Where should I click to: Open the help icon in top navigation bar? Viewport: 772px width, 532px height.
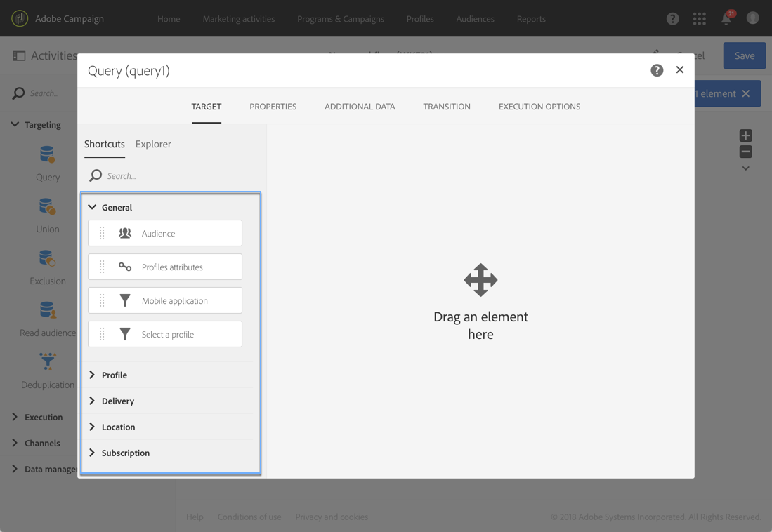pos(672,19)
